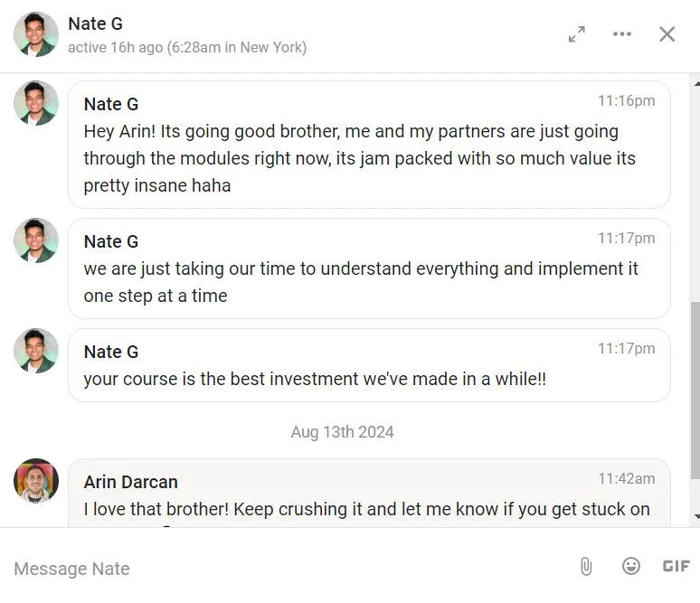Screen dimensions: 700x603
Task: Click the 11:16pm message timestamp
Action: coord(626,100)
